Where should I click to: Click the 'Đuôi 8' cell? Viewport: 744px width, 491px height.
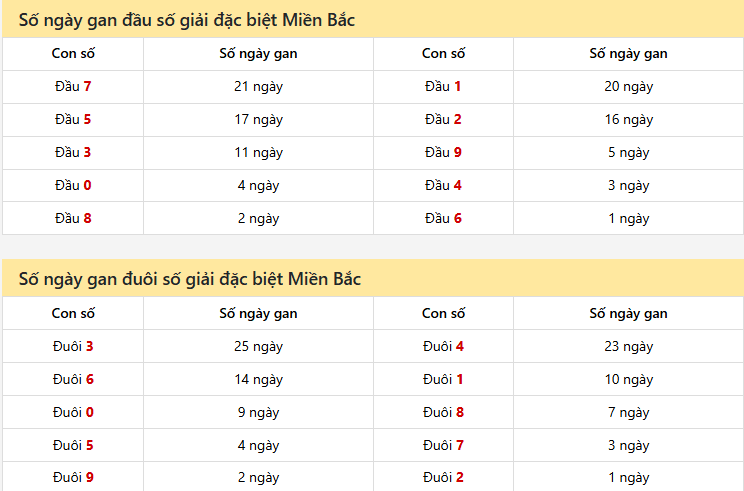coord(443,412)
